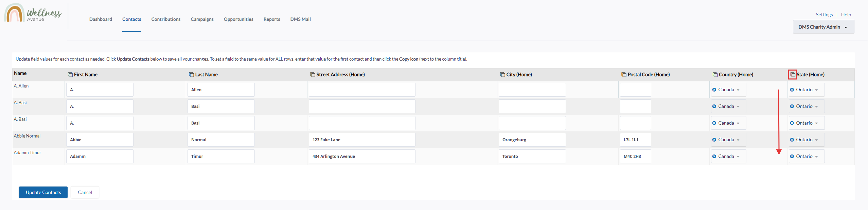Click copy icon for Postal Code (Home)
The height and width of the screenshot is (210, 868).
(x=624, y=75)
